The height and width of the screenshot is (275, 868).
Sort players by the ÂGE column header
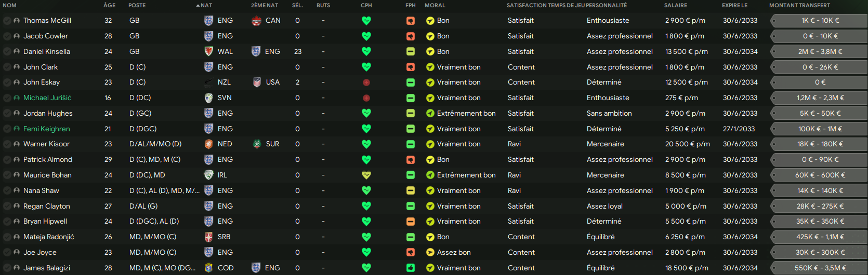(x=110, y=5)
